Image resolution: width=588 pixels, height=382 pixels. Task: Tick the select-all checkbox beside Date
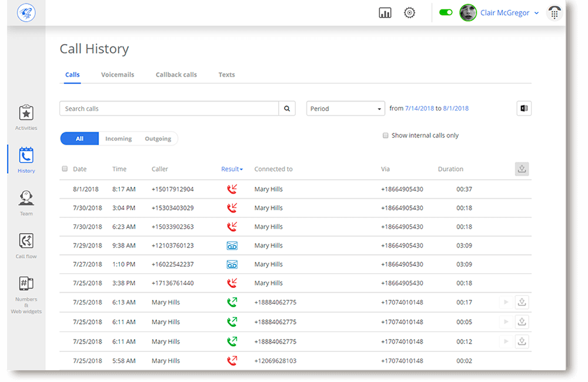point(65,169)
